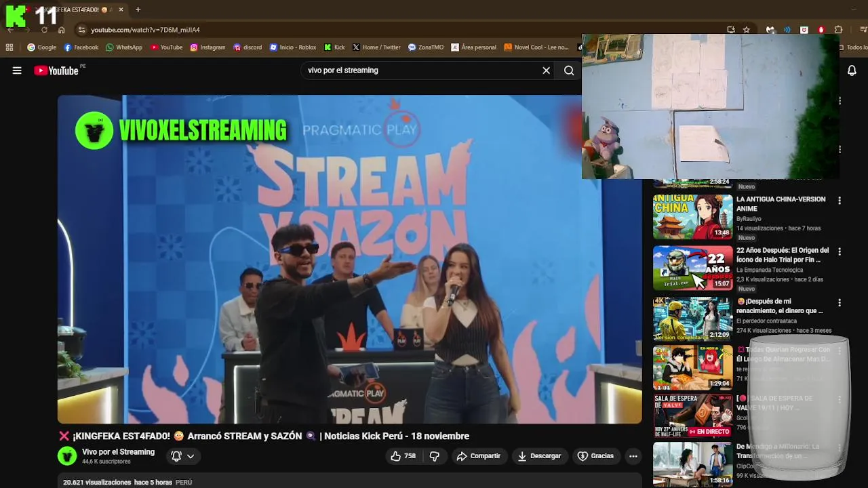Viewport: 868px width, 488px height.
Task: Open options for LA ANTIGUA CHINA video
Action: pyautogui.click(x=840, y=201)
